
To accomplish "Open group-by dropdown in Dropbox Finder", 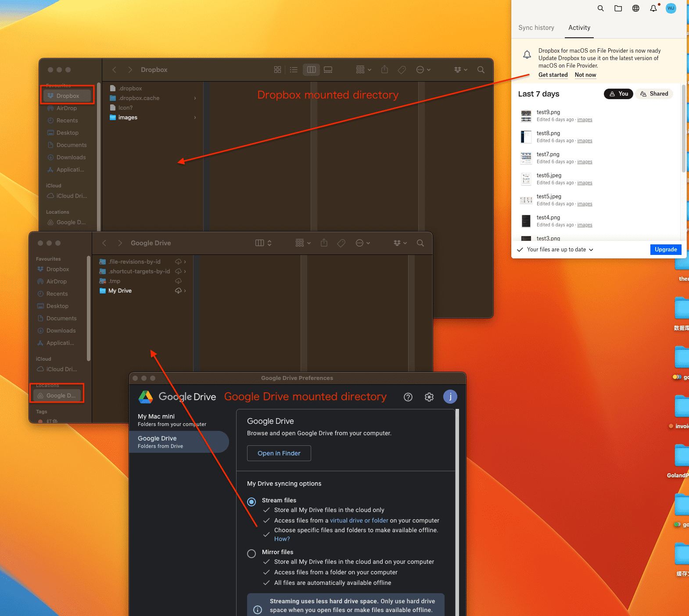I will (364, 70).
